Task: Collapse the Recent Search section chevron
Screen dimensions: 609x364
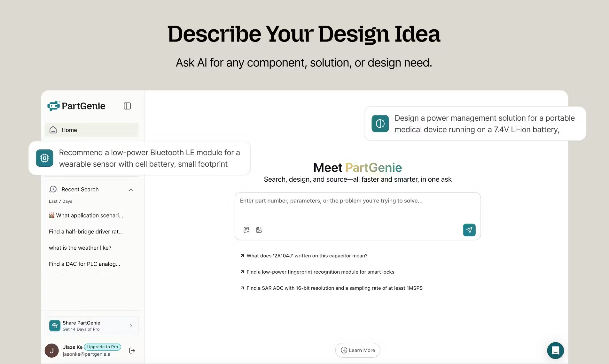Action: [131, 190]
